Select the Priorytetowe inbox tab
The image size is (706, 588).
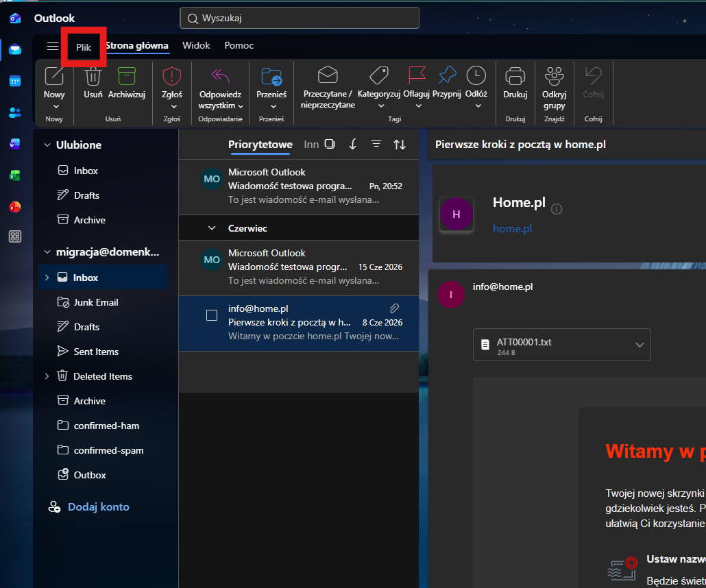pos(260,145)
